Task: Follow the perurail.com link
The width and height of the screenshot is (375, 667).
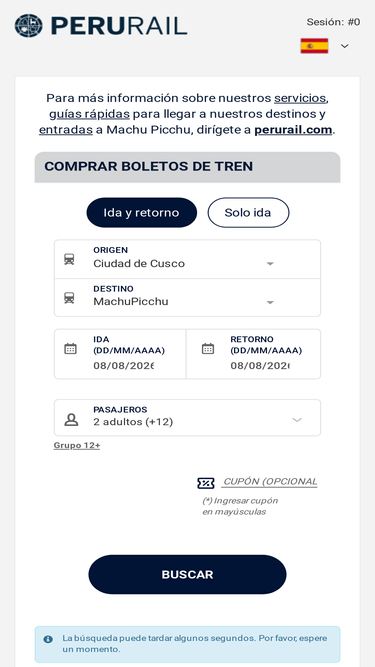Action: [293, 130]
